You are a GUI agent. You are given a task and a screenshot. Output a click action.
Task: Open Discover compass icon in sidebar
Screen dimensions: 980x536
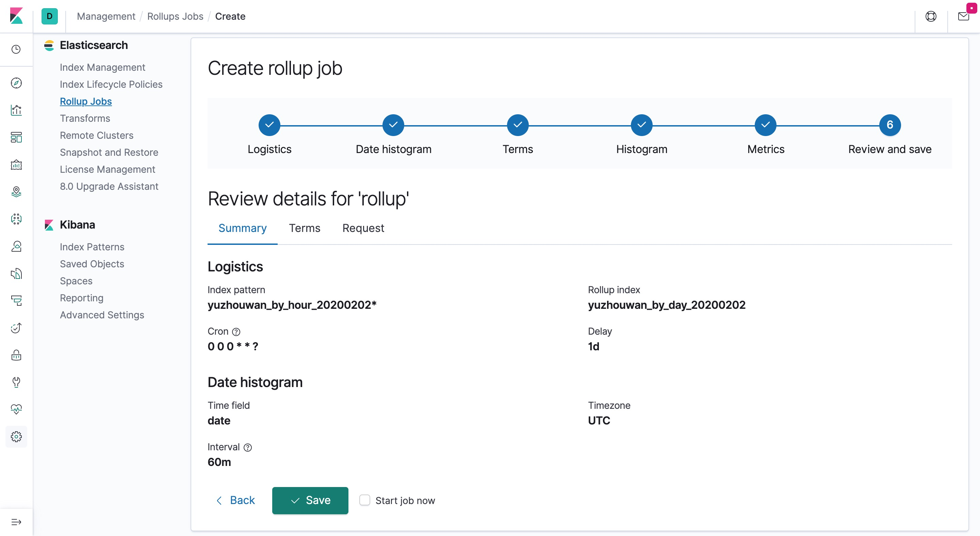tap(16, 83)
